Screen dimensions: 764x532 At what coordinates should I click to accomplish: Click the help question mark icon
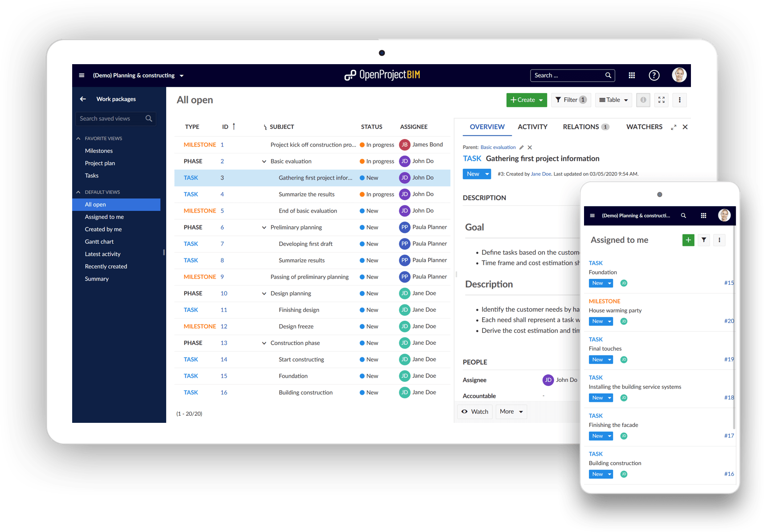(654, 75)
